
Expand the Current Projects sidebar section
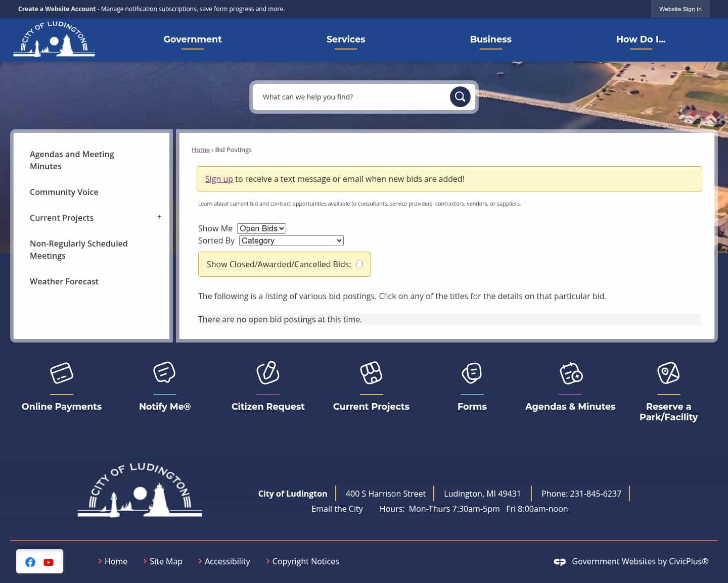(x=159, y=217)
